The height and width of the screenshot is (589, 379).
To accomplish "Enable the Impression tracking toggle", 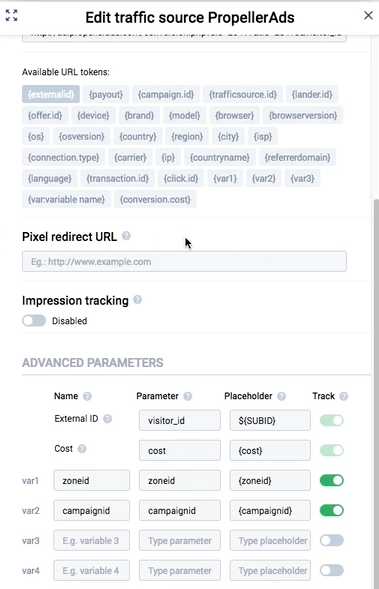I will 34,321.
